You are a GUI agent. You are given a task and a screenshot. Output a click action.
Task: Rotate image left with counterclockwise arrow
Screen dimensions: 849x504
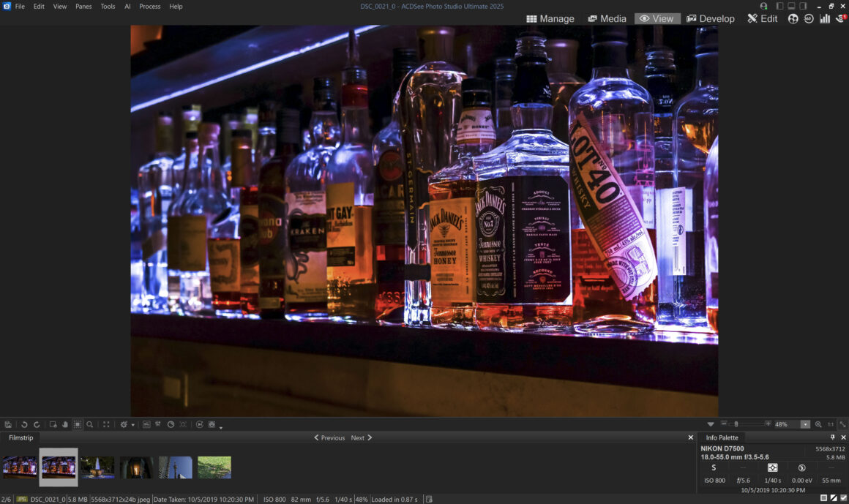click(24, 425)
